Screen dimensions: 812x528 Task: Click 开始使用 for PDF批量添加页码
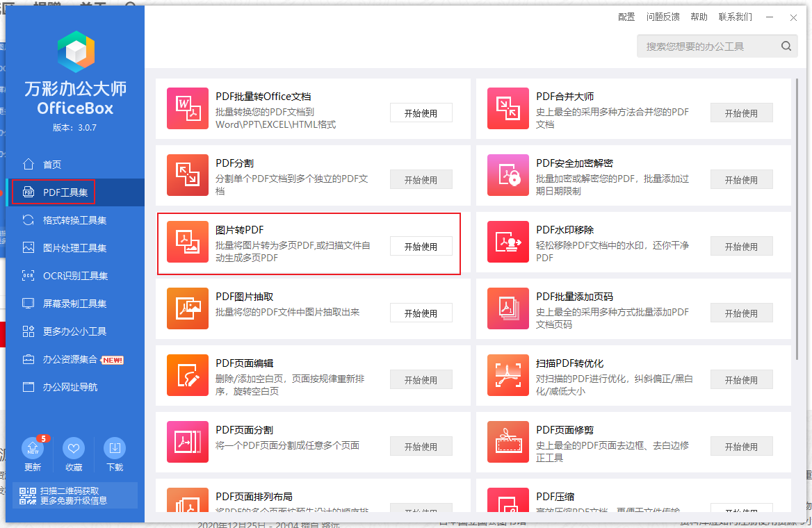742,313
